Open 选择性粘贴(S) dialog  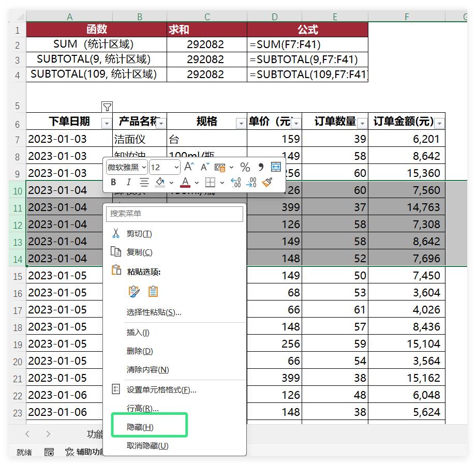pos(174,312)
